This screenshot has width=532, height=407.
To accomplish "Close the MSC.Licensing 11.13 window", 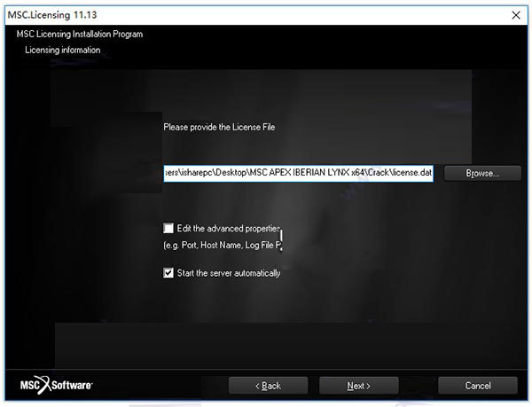I will tap(516, 15).
